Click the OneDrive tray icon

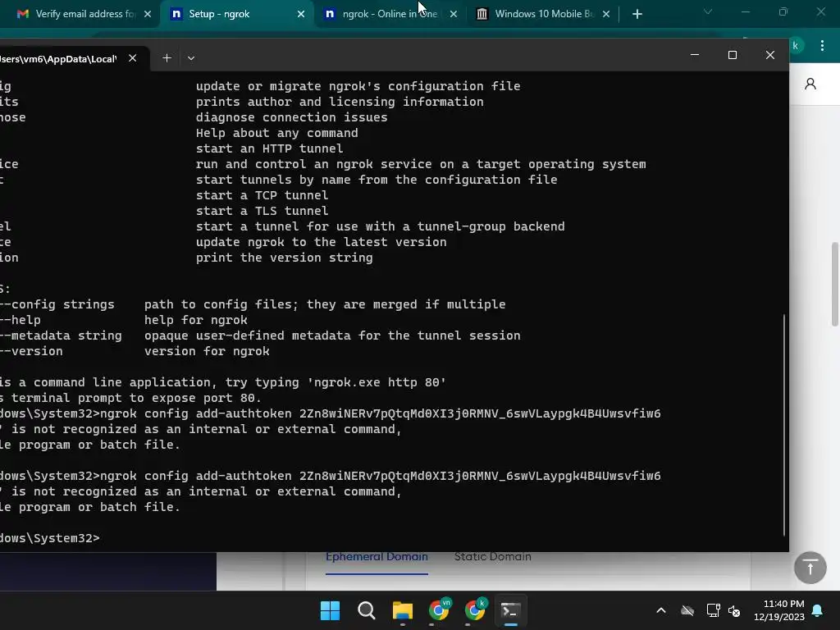tap(687, 610)
